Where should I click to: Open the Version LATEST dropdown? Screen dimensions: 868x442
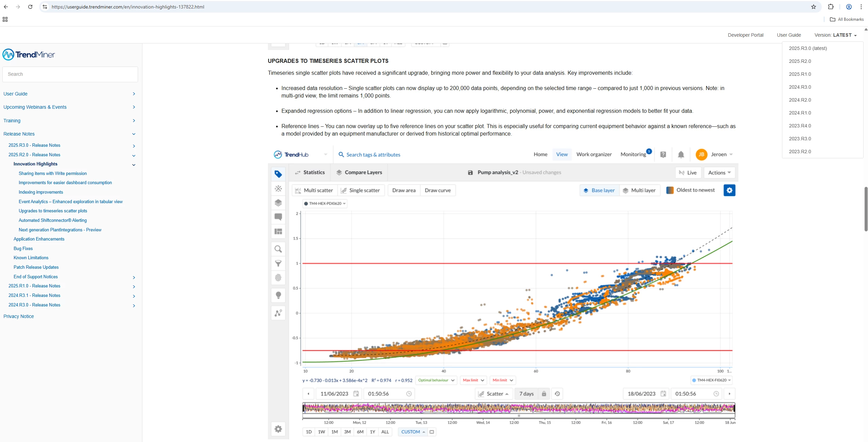(835, 35)
